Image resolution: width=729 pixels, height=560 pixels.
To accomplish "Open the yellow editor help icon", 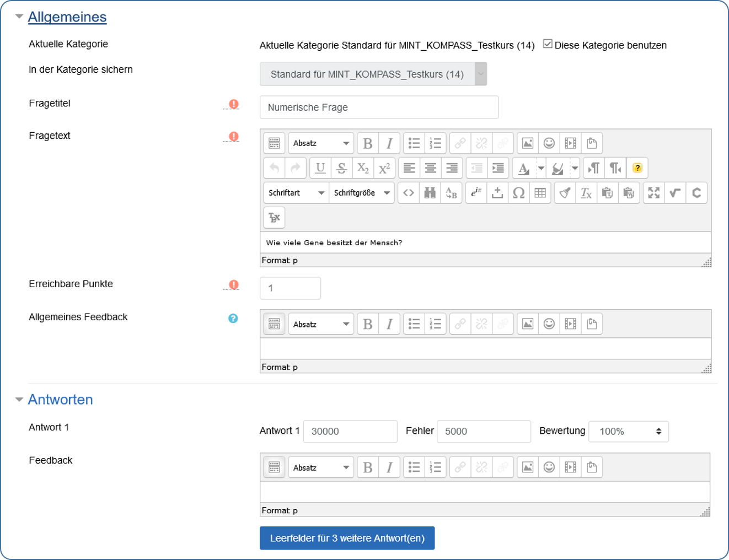I will 637,168.
